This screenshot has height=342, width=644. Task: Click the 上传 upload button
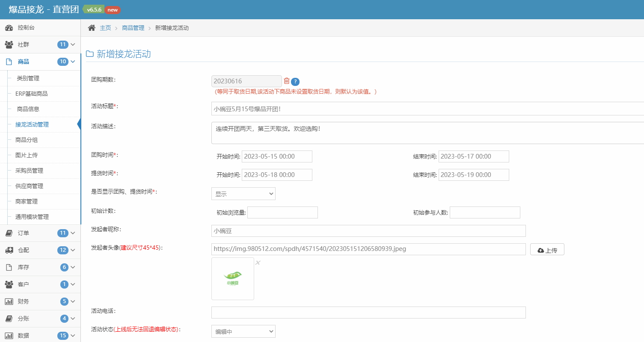tap(547, 250)
